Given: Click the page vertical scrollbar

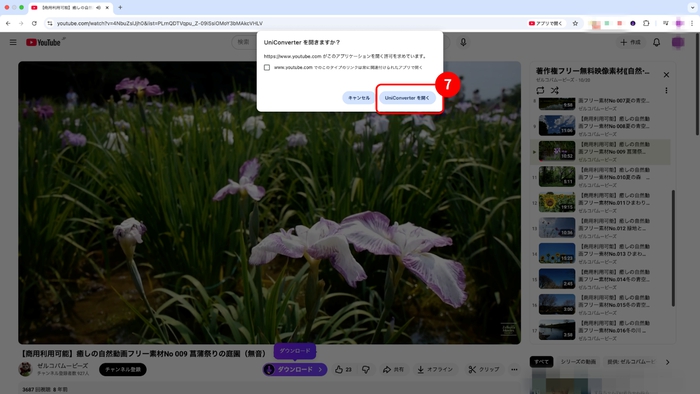Looking at the screenshot, I should click(x=697, y=85).
